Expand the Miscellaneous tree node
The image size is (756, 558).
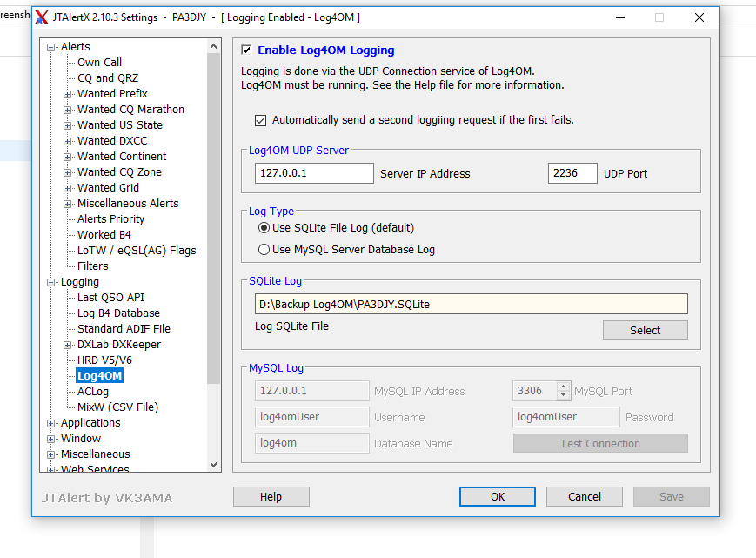[50, 454]
